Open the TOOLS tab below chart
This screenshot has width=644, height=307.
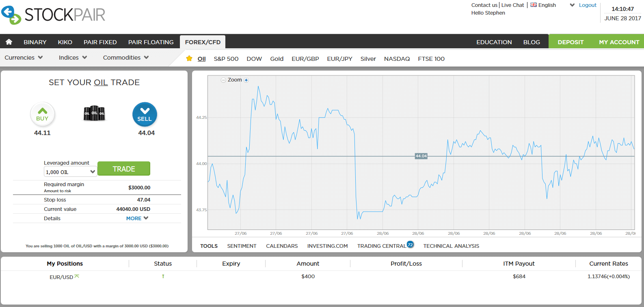click(209, 246)
